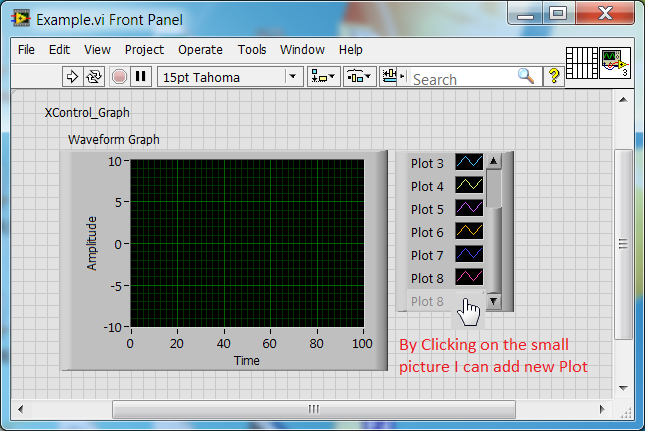Viewport: 645px width, 431px height.
Task: Click the VI icon in top-right corner
Action: pos(615,62)
